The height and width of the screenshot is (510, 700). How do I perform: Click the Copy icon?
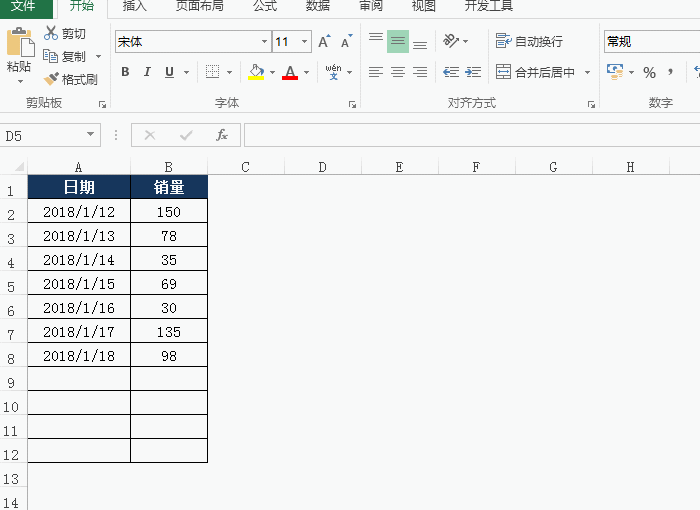click(50, 56)
